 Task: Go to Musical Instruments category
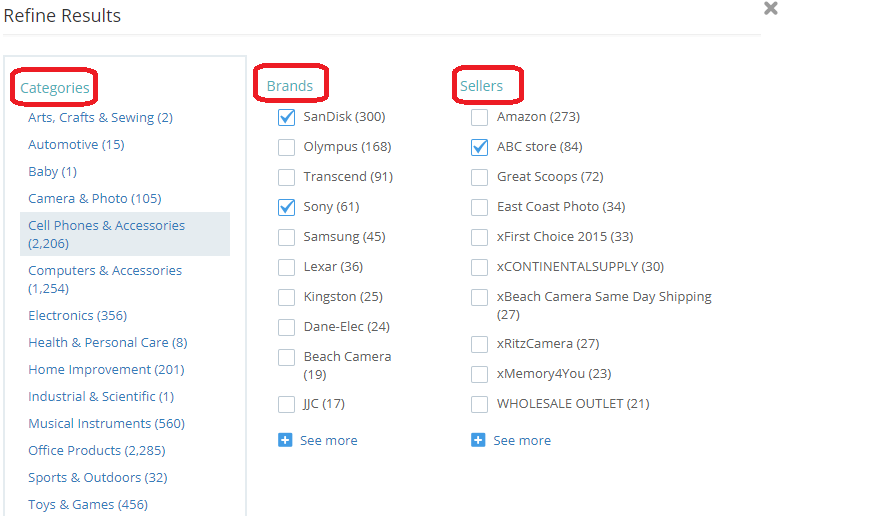click(x=106, y=423)
